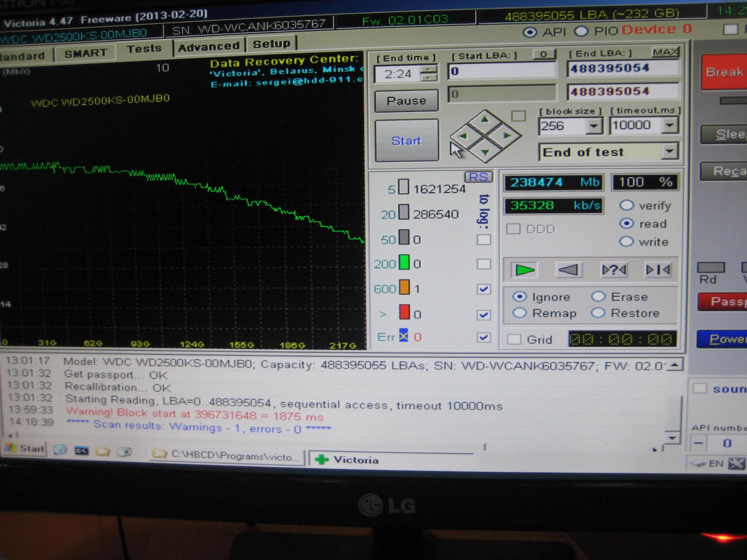
Task: Select the PIO access mode radio
Action: (x=581, y=31)
